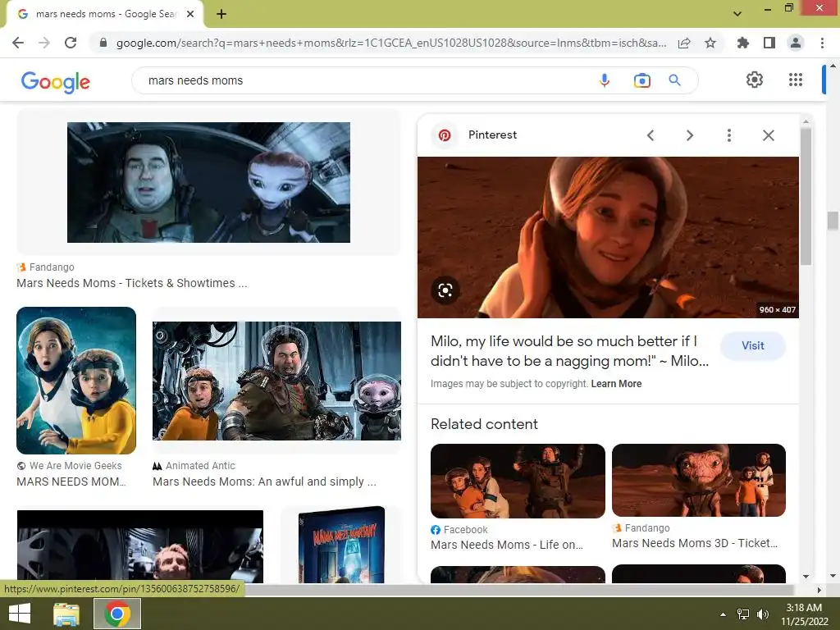The image size is (840, 630).
Task: Select the movie poster mom and boy thumbnail
Action: tap(76, 381)
